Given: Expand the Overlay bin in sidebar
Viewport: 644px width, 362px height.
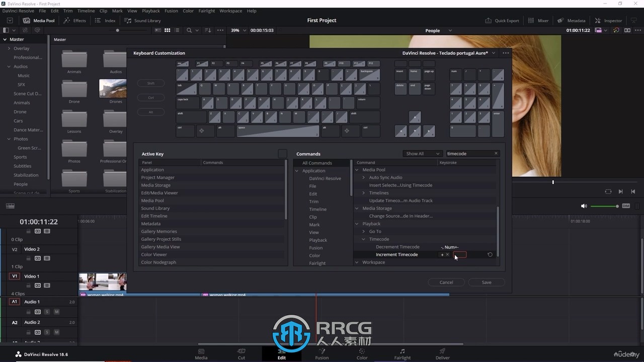Looking at the screenshot, I should (x=9, y=49).
